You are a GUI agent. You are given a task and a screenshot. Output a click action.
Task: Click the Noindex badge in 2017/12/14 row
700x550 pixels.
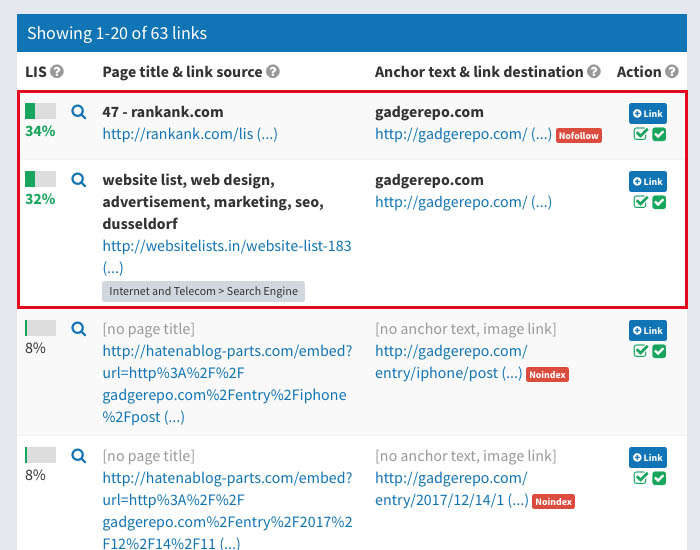[553, 501]
